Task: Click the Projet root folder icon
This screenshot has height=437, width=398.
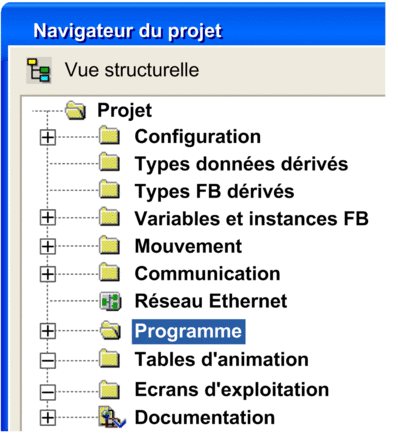Action: click(x=76, y=110)
